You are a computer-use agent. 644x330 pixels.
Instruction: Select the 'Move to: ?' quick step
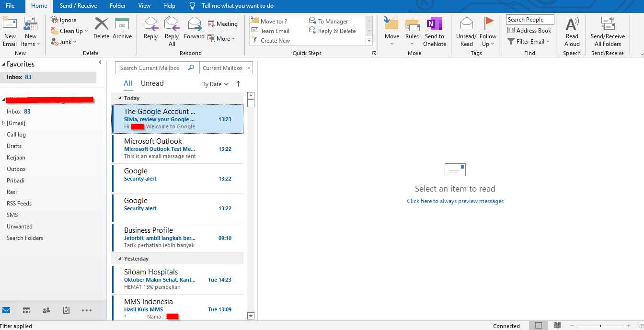(x=270, y=22)
